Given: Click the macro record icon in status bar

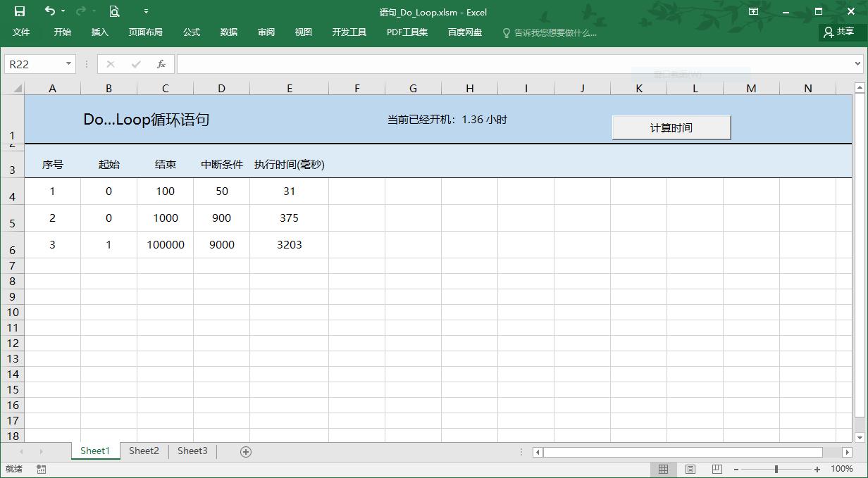Looking at the screenshot, I should tap(39, 468).
